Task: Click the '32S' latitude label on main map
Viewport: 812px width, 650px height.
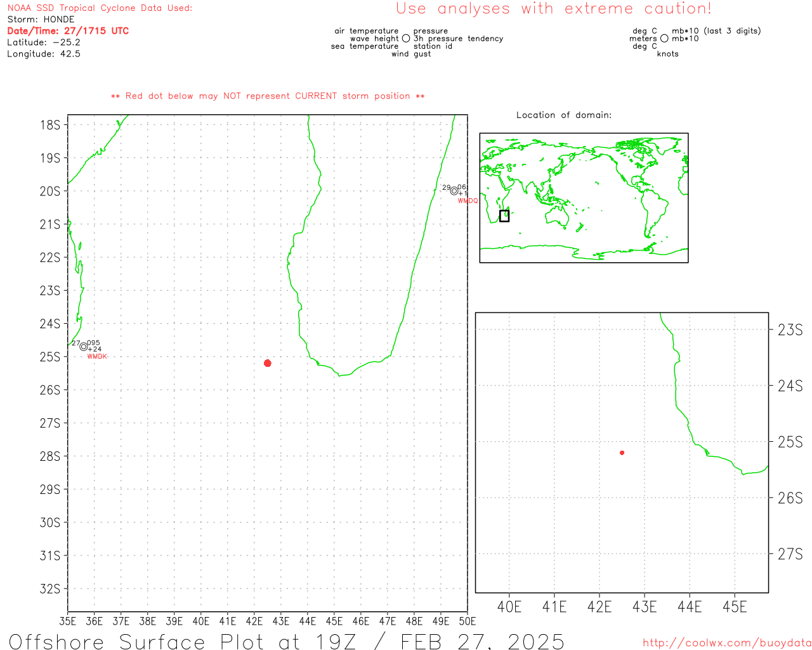Action: click(x=50, y=589)
